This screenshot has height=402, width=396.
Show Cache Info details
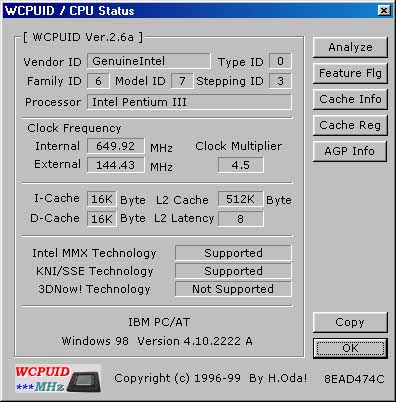pos(350,99)
